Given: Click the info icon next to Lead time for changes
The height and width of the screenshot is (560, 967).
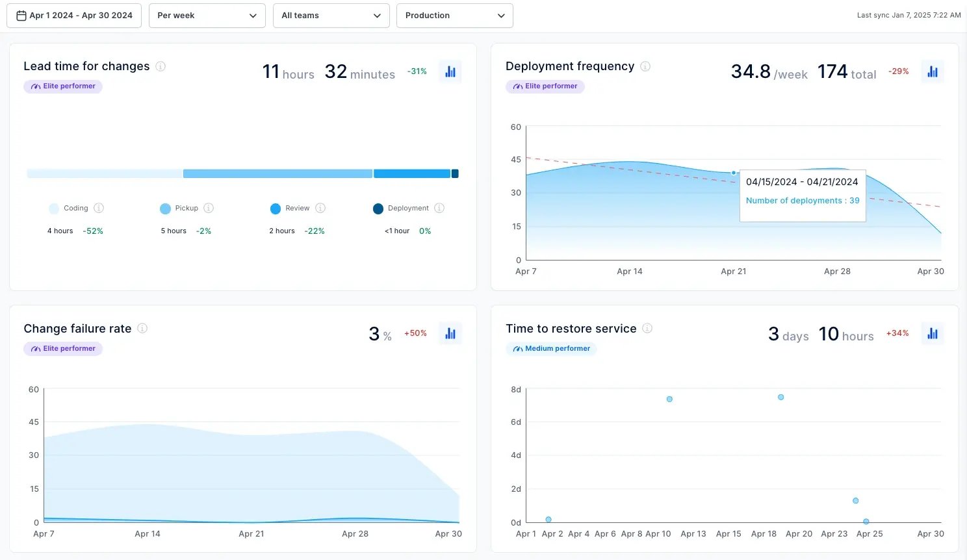Looking at the screenshot, I should [x=161, y=66].
